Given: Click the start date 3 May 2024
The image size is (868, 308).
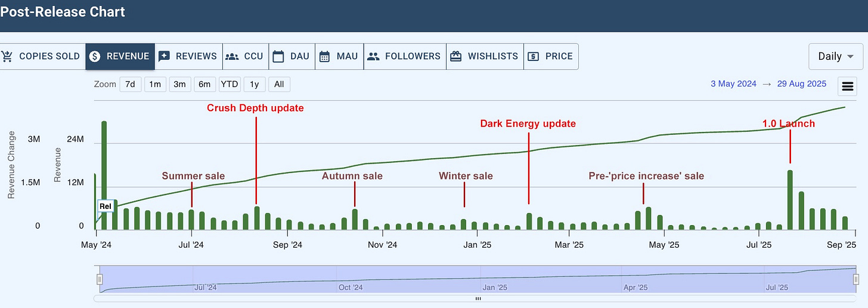Looking at the screenshot, I should click(x=733, y=84).
